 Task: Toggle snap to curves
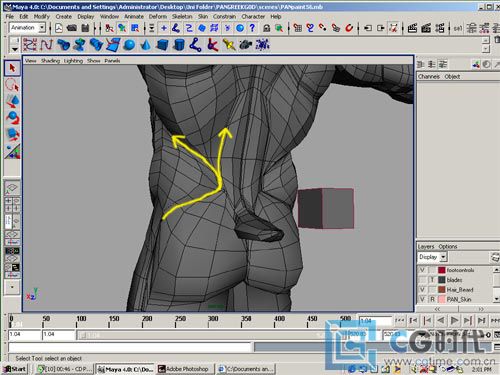click(x=310, y=28)
